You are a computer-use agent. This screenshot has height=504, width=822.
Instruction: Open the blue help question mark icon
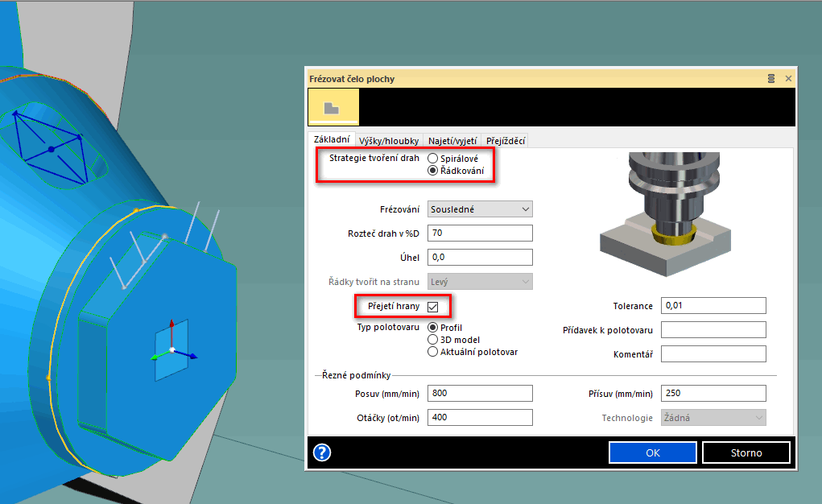[x=322, y=452]
